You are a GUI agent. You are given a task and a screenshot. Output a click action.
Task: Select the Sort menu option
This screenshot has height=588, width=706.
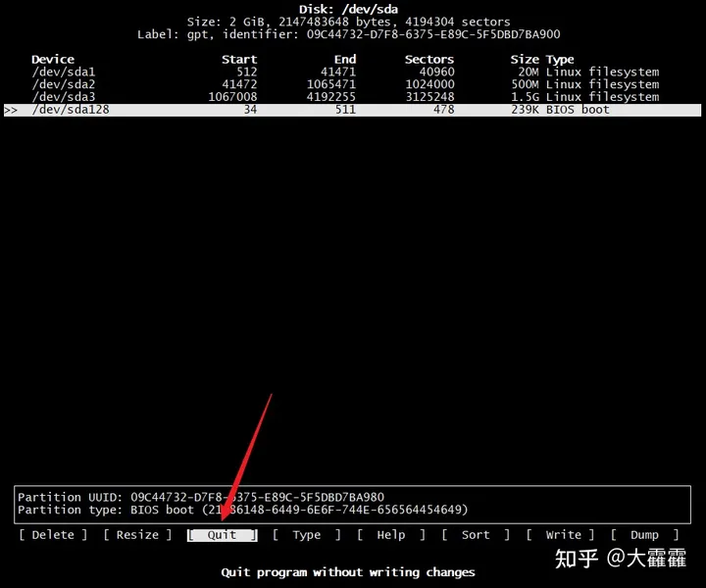[476, 535]
